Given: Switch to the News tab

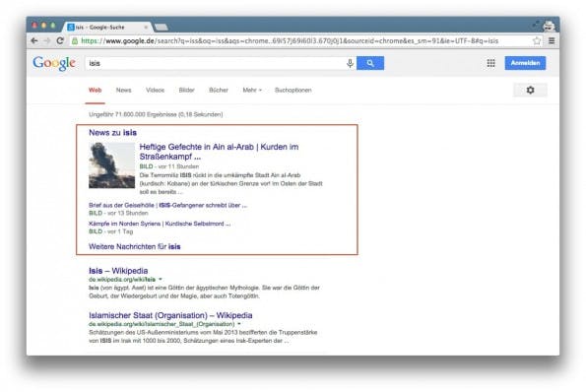Looking at the screenshot, I should (123, 90).
